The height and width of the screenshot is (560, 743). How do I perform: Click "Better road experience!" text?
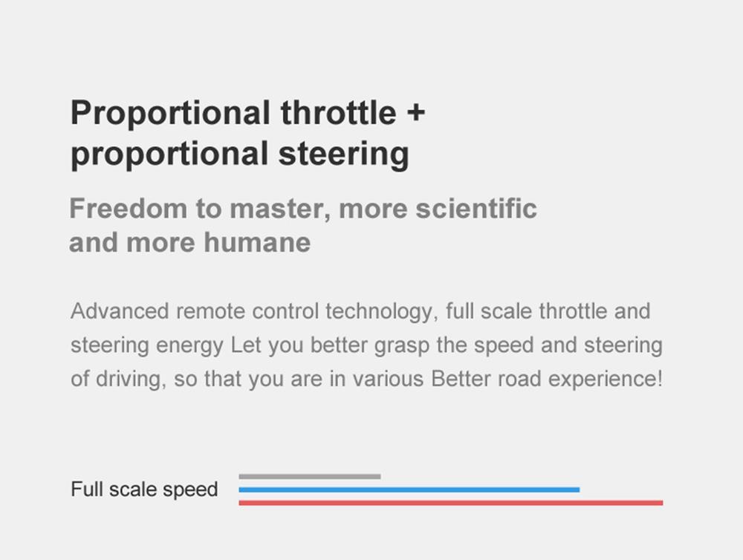[x=547, y=379]
